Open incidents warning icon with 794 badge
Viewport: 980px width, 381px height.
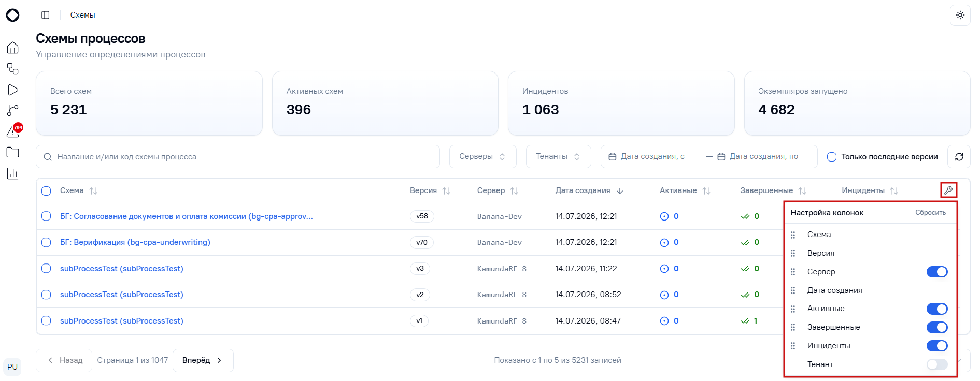click(14, 131)
